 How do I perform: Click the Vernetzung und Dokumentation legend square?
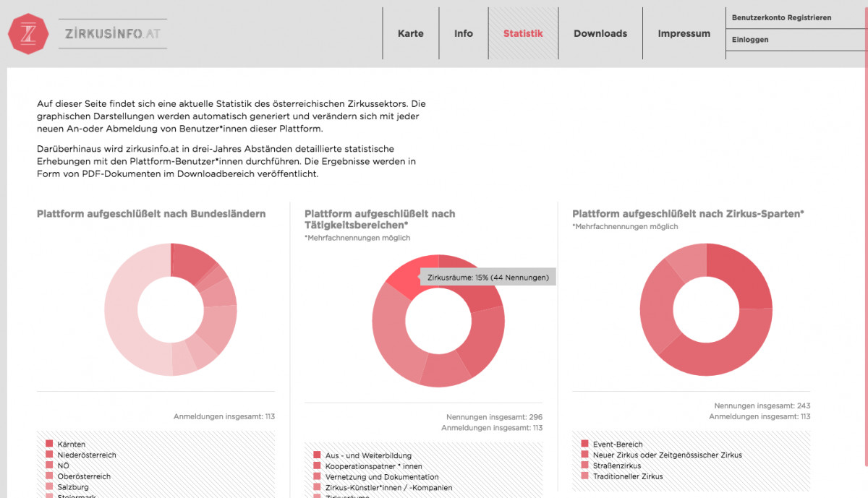317,477
